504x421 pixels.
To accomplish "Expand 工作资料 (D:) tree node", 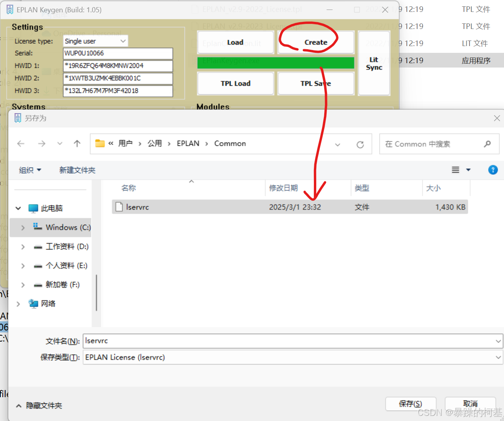I will tap(23, 247).
